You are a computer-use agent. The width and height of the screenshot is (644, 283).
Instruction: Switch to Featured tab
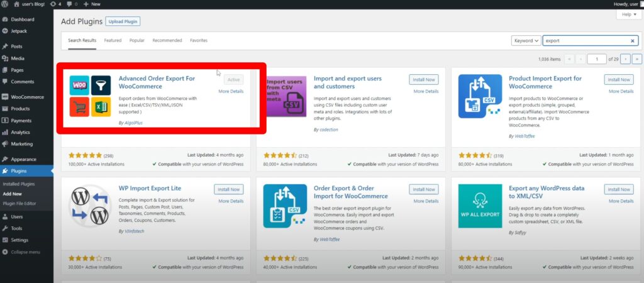coord(113,41)
